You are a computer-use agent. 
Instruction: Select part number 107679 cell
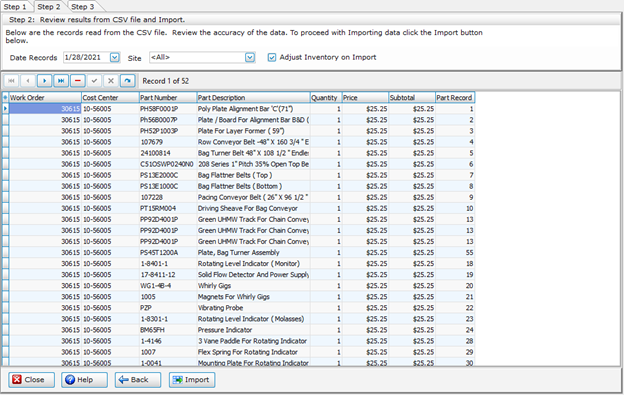pos(168,142)
